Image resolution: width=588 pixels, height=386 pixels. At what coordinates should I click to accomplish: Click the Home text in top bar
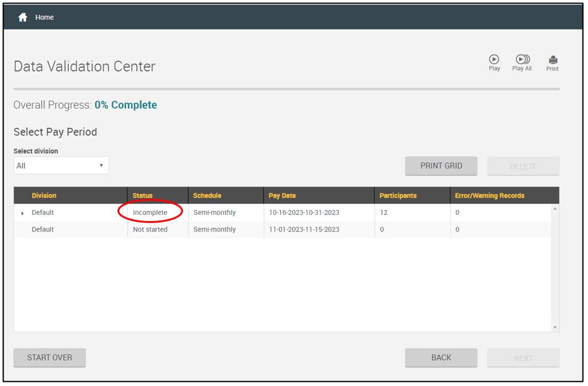point(45,17)
